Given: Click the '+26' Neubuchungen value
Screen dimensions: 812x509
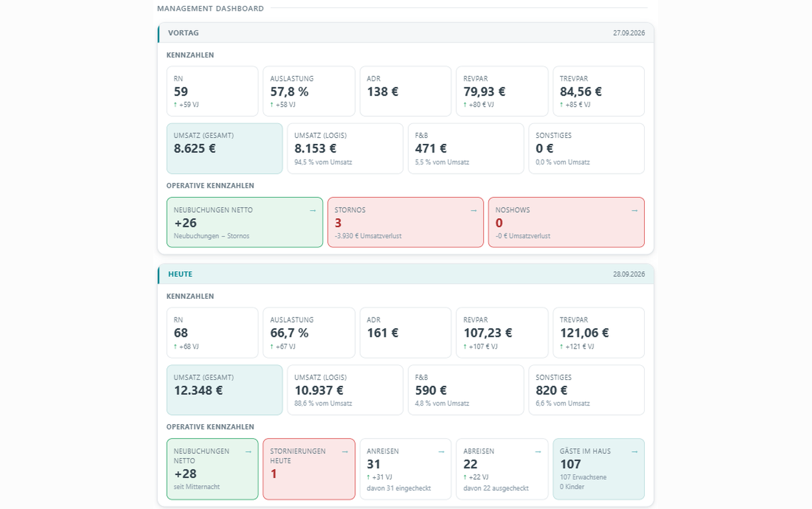Looking at the screenshot, I should click(x=185, y=223).
